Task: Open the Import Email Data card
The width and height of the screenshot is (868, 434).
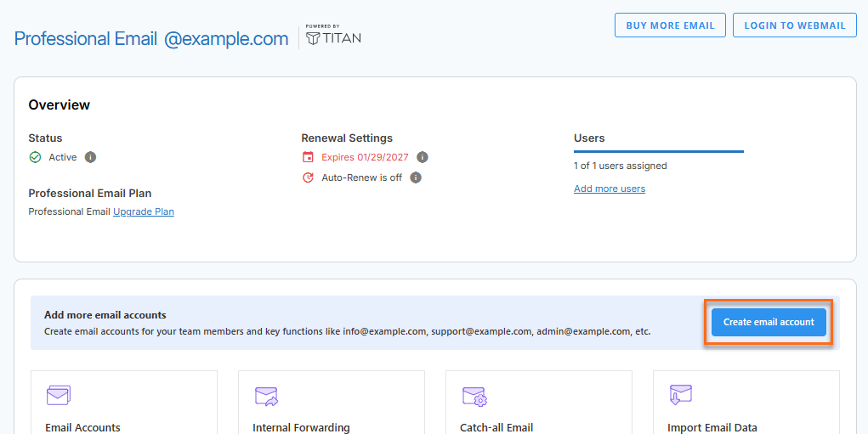Action: click(746, 403)
